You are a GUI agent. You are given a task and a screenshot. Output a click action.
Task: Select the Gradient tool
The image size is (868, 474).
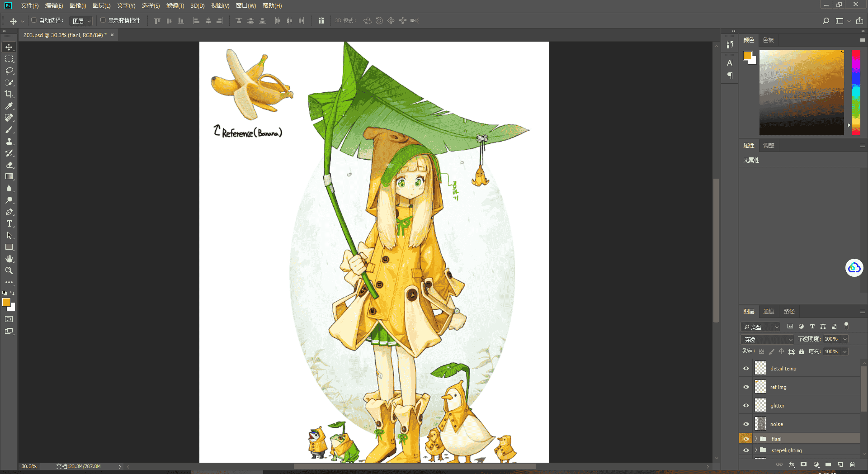9,176
